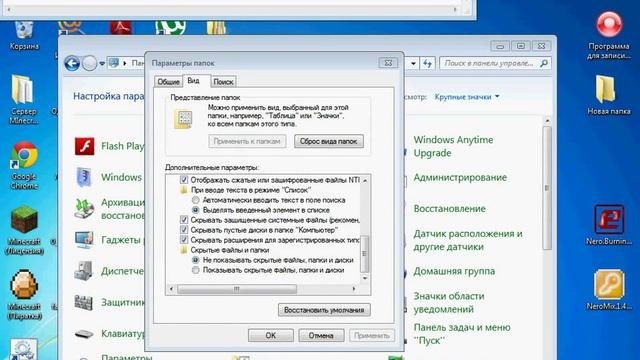The width and height of the screenshot is (640, 360).
Task: Open the Adobe Reader desktop icon
Action: 121,27
